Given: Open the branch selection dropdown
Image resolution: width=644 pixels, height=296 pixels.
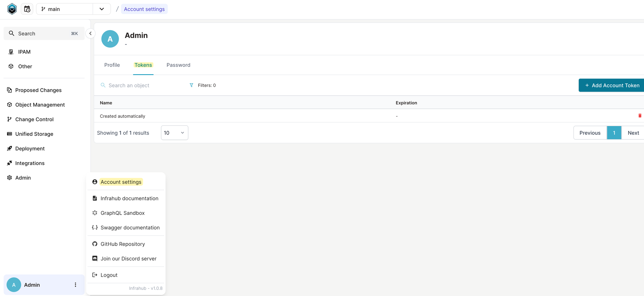Looking at the screenshot, I should 101,9.
